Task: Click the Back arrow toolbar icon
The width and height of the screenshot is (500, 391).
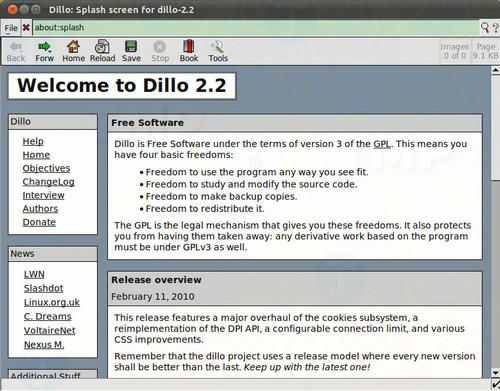Action: (x=16, y=47)
